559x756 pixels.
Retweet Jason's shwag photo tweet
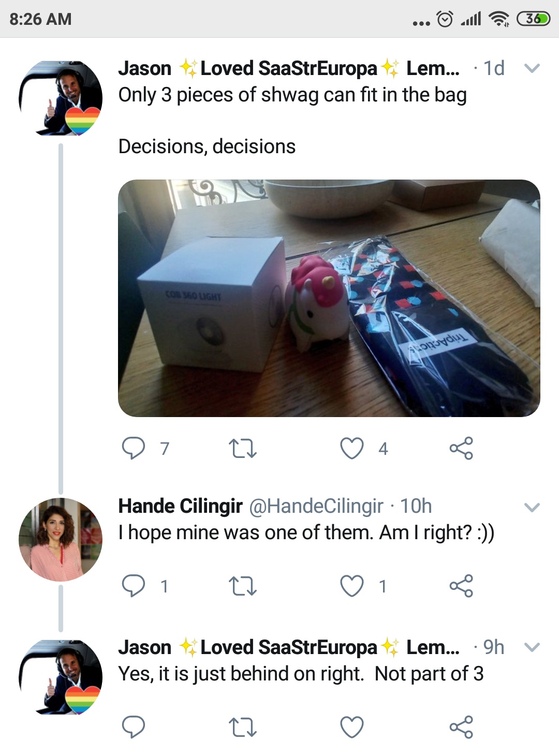click(x=242, y=448)
